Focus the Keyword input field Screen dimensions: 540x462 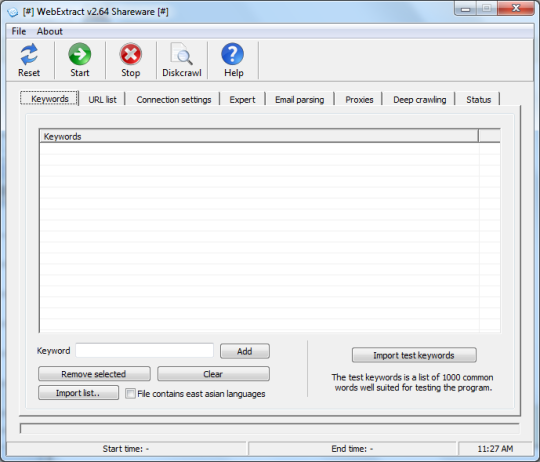[x=145, y=350]
